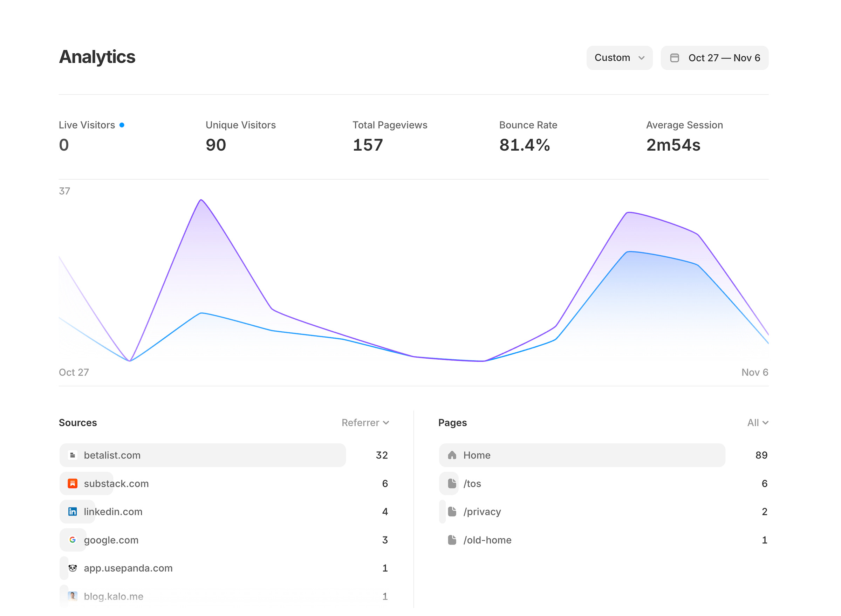
Task: Click the Home house icon in Pages
Action: tap(452, 455)
